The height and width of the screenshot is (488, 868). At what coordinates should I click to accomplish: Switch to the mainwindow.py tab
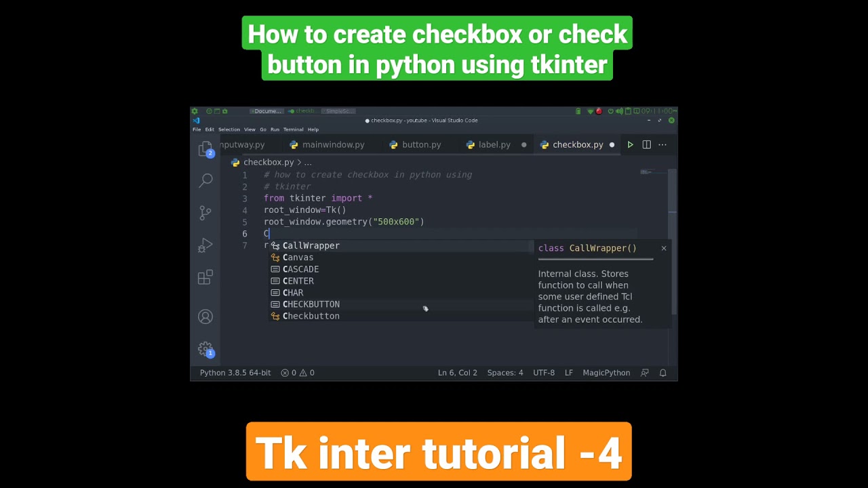tap(327, 144)
